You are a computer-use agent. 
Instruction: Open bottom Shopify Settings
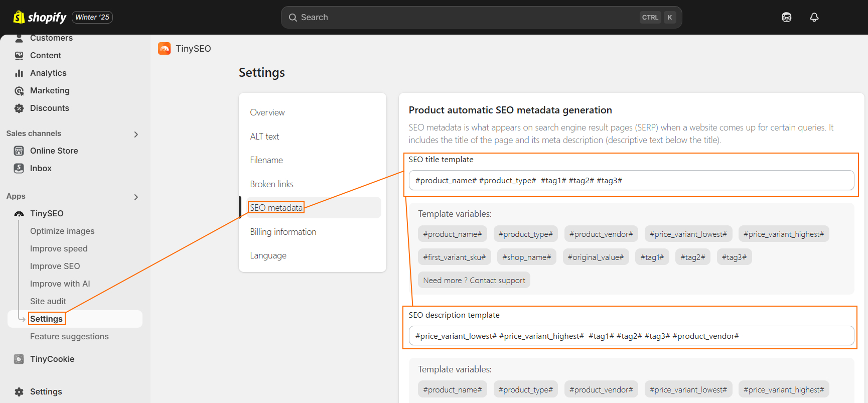46,391
